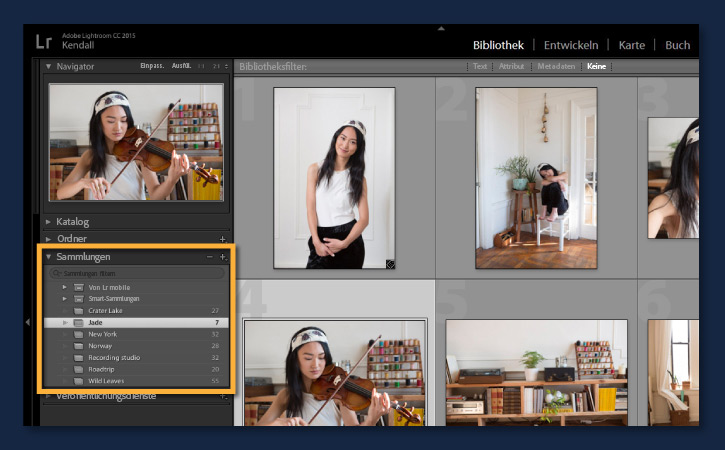Expand the Smart-Sammlungen collection set
Viewport: 725px width, 450px height.
[x=64, y=299]
